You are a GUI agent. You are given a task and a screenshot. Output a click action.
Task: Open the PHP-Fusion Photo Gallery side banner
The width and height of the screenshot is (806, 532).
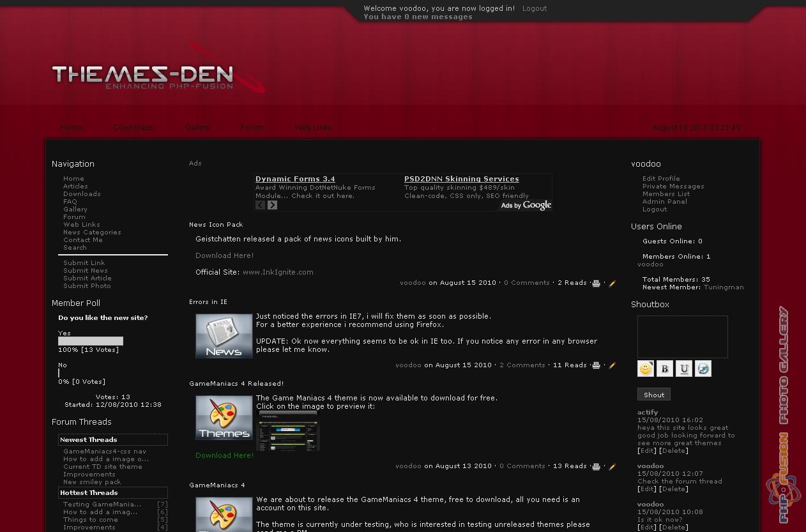784,415
